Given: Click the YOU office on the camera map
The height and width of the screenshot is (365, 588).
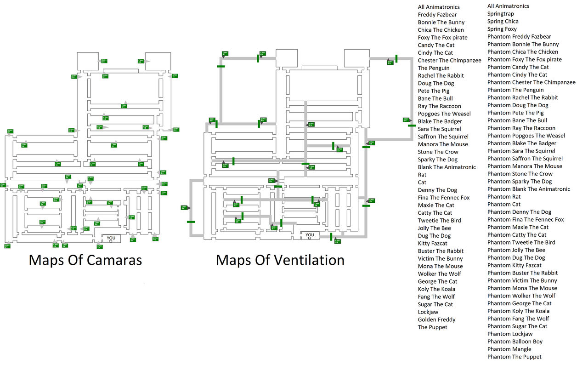Looking at the screenshot, I should (x=111, y=239).
